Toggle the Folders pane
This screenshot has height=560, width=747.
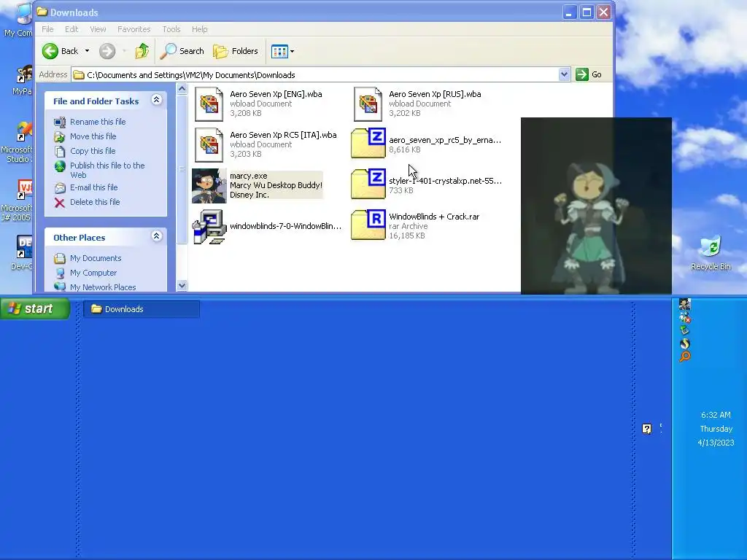(236, 51)
